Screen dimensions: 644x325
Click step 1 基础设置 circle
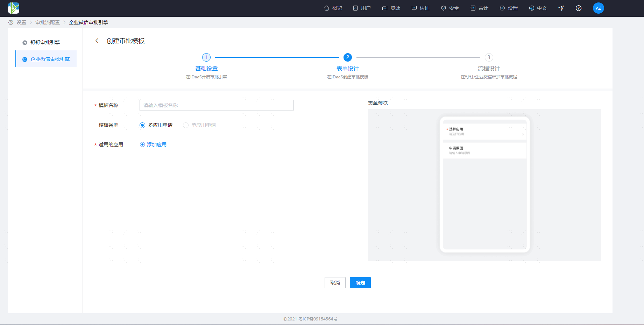point(206,57)
